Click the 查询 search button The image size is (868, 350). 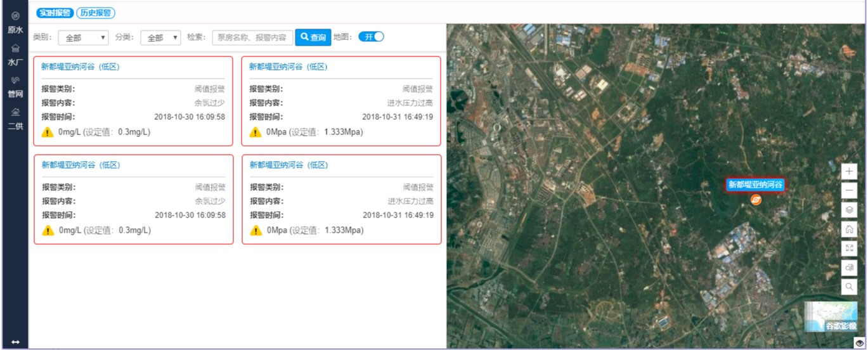tap(313, 37)
